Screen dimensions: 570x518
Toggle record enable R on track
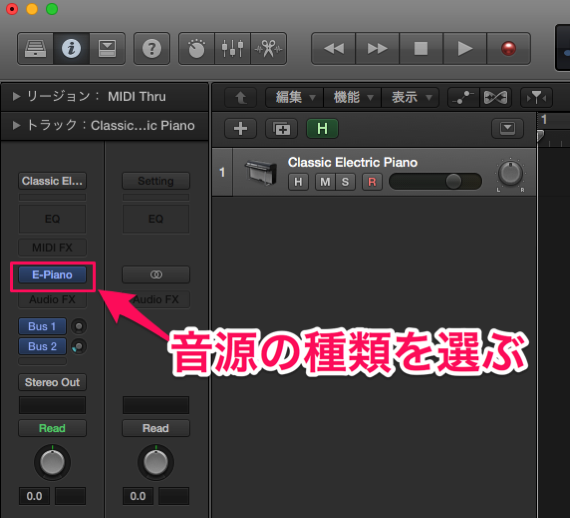(372, 182)
